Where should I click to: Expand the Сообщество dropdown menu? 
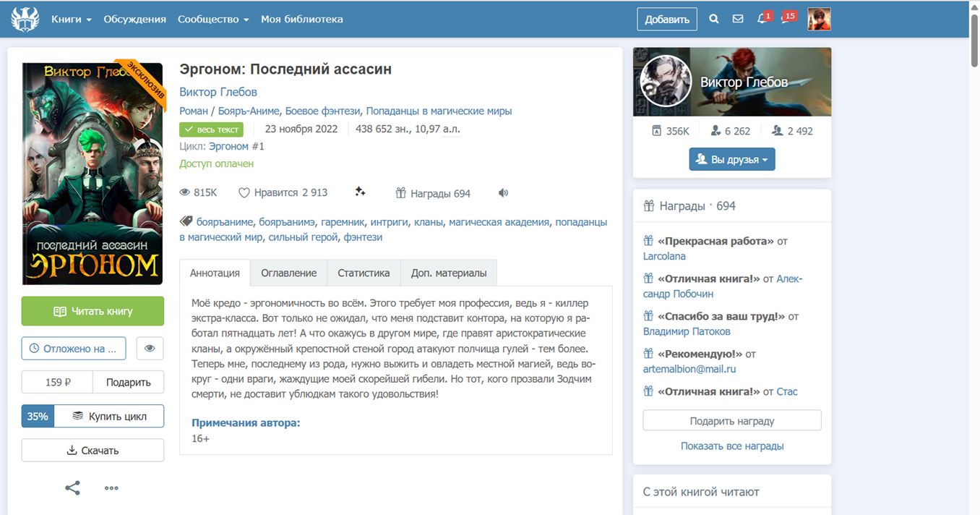click(x=213, y=20)
